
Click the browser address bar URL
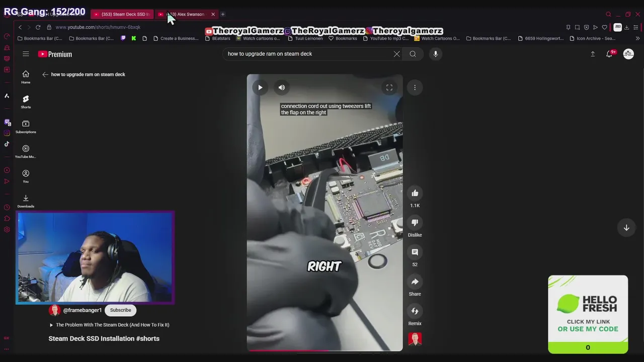(98, 27)
